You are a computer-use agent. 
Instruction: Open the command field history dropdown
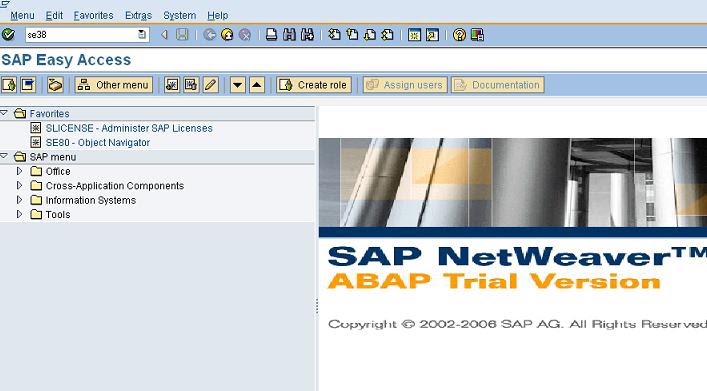click(x=142, y=35)
